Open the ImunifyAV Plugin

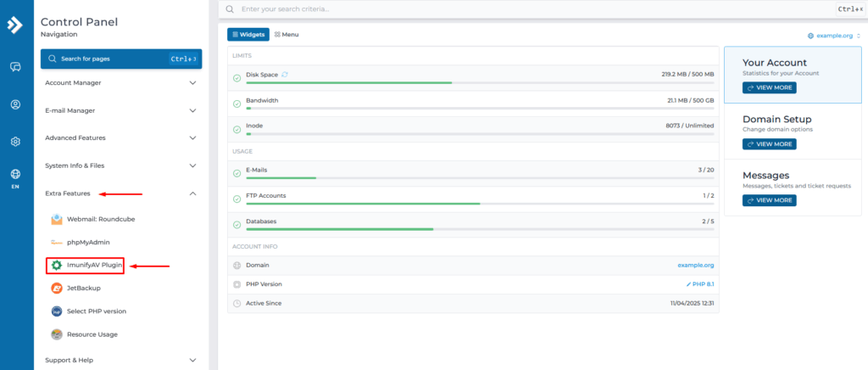(94, 266)
